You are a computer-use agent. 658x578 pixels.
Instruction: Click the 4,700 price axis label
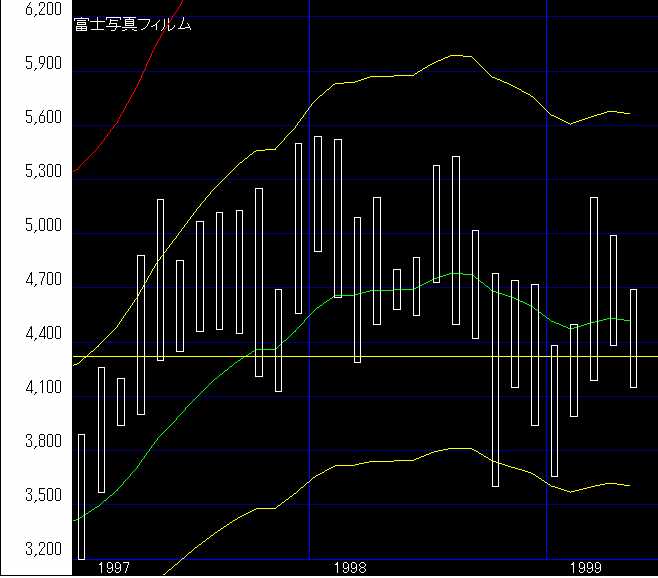(x=42, y=280)
